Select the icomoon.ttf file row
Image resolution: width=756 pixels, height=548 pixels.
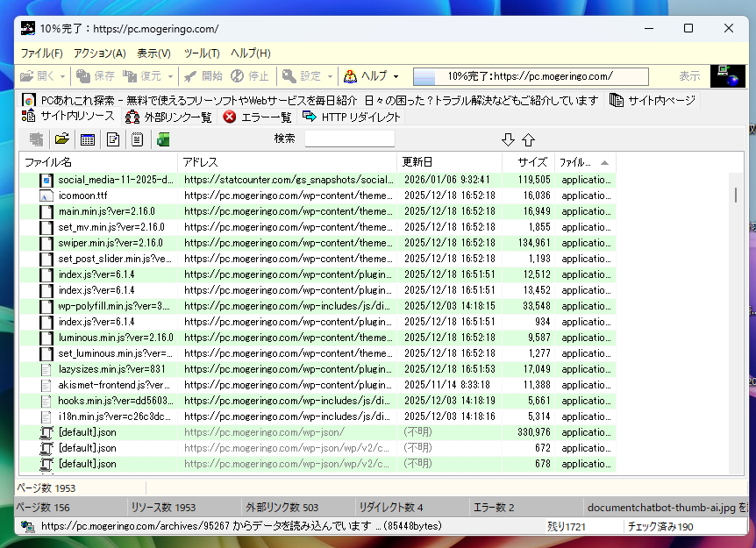pos(83,196)
